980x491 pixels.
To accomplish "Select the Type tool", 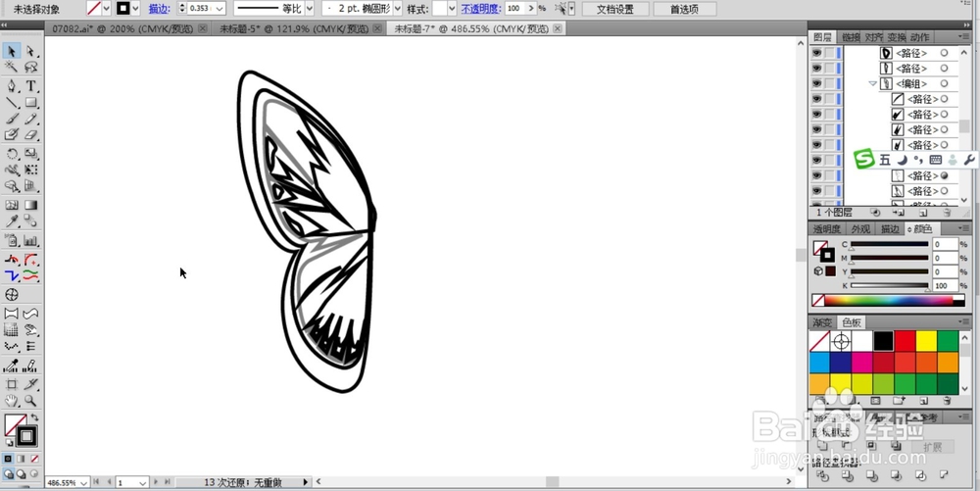I will coord(30,86).
